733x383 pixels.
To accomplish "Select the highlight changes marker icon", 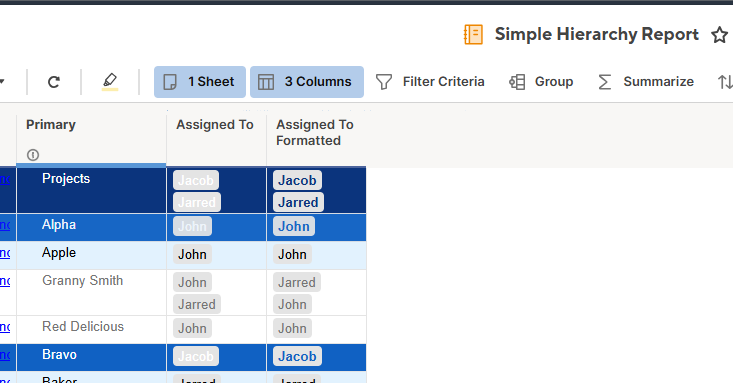I will (x=110, y=82).
